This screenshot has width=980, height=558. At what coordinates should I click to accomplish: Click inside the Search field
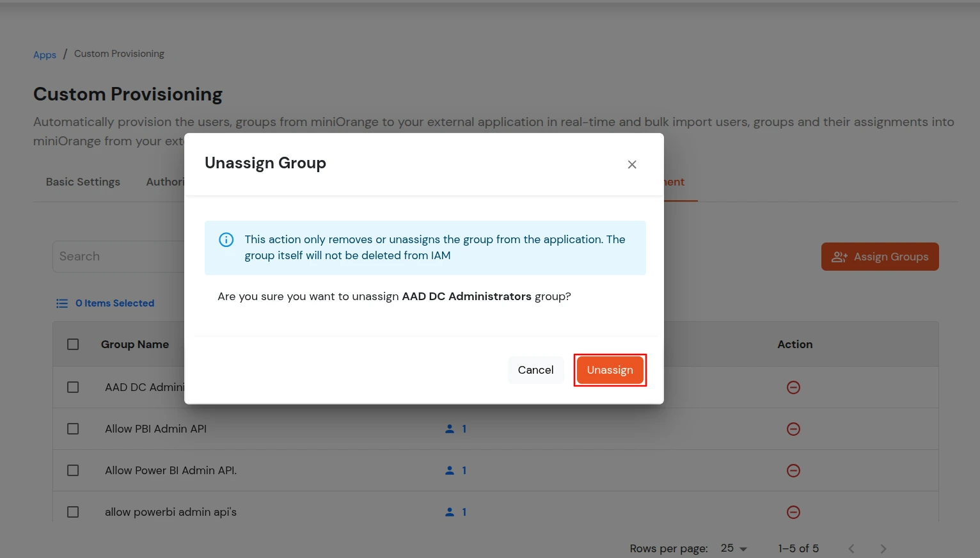(x=115, y=256)
